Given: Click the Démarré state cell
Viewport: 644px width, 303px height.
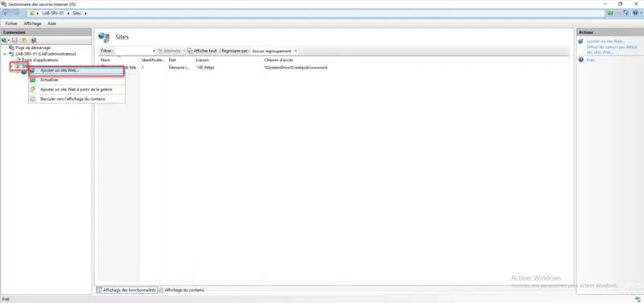Looking at the screenshot, I should tap(180, 68).
